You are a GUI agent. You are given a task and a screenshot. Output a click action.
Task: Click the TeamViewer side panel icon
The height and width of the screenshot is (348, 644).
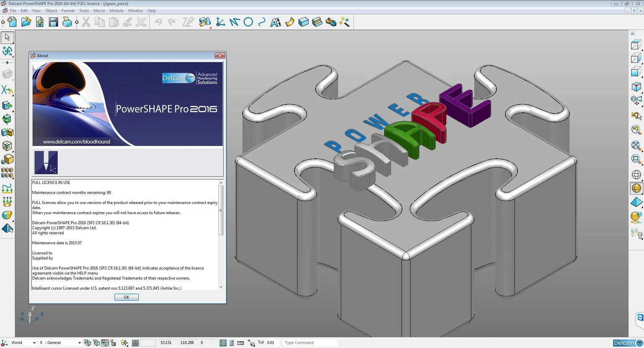click(640, 317)
